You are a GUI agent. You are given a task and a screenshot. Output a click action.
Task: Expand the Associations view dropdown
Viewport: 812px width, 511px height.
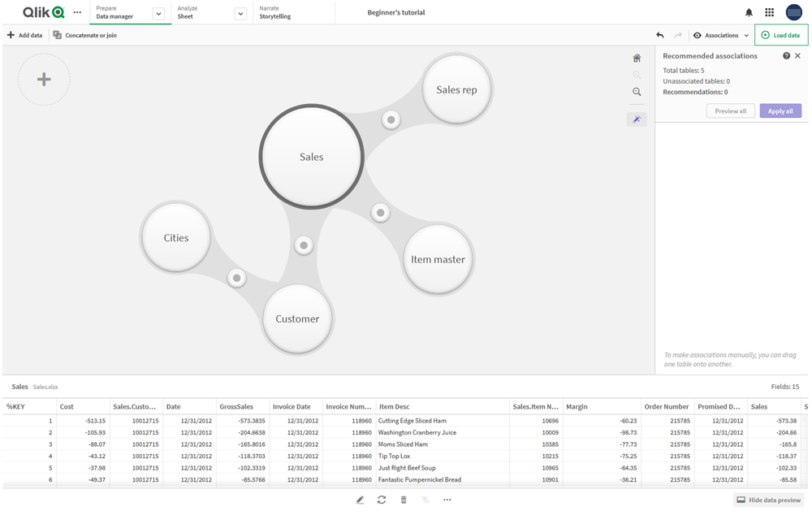coord(721,36)
